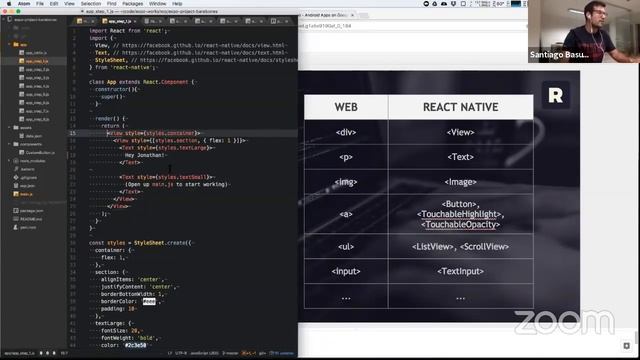Open the View menu
The width and height of the screenshot is (640, 360).
(x=69, y=4)
